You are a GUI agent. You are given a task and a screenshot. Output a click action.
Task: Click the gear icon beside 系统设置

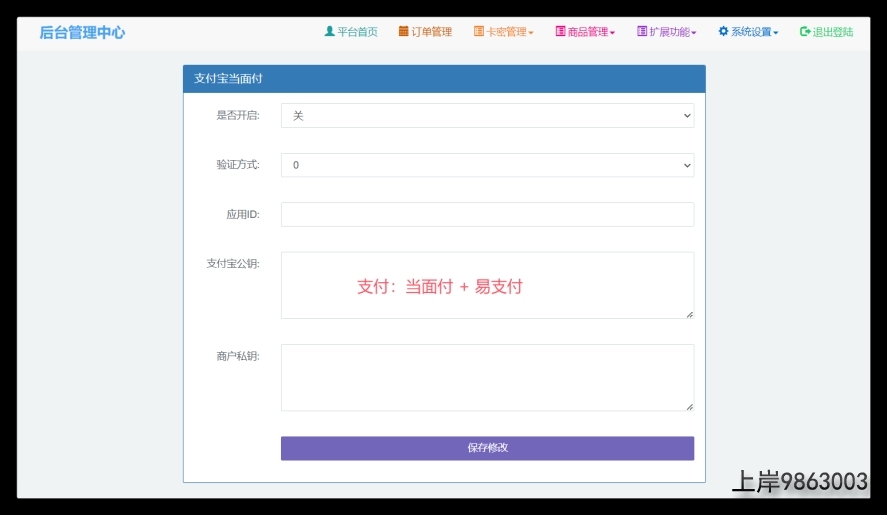click(x=724, y=31)
